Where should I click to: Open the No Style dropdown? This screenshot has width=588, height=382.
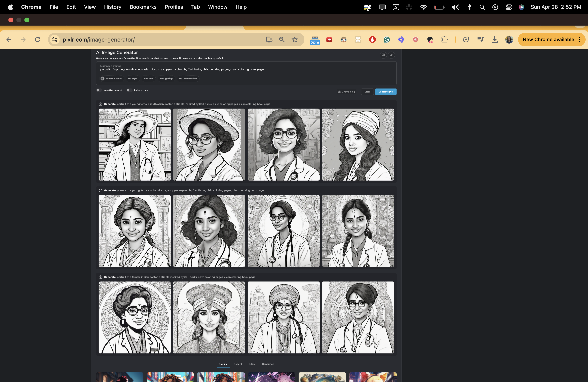[133, 79]
